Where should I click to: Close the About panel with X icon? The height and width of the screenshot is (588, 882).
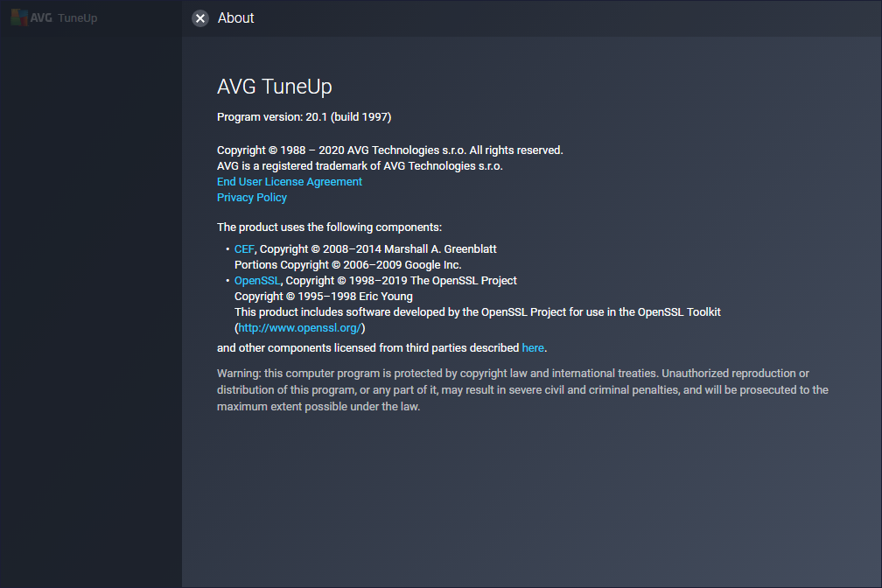[x=200, y=18]
